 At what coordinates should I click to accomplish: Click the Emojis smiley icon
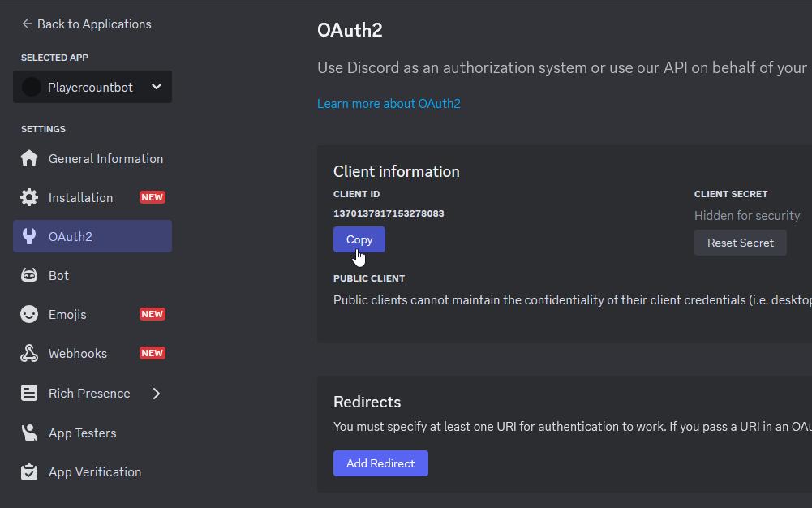pyautogui.click(x=29, y=315)
